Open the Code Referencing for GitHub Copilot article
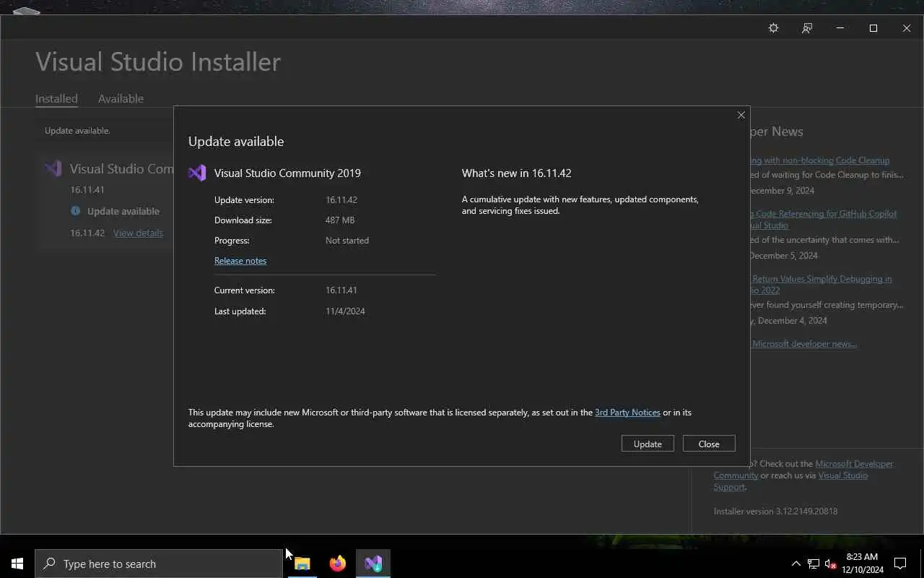This screenshot has width=924, height=578. pos(823,219)
